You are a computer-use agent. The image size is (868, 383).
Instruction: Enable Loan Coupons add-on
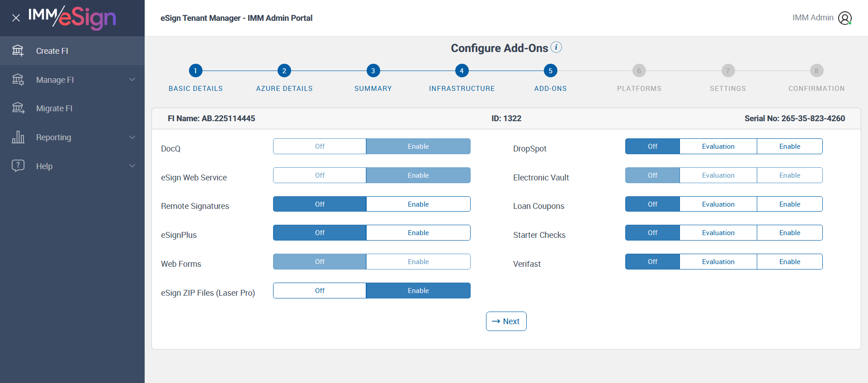[x=790, y=204]
